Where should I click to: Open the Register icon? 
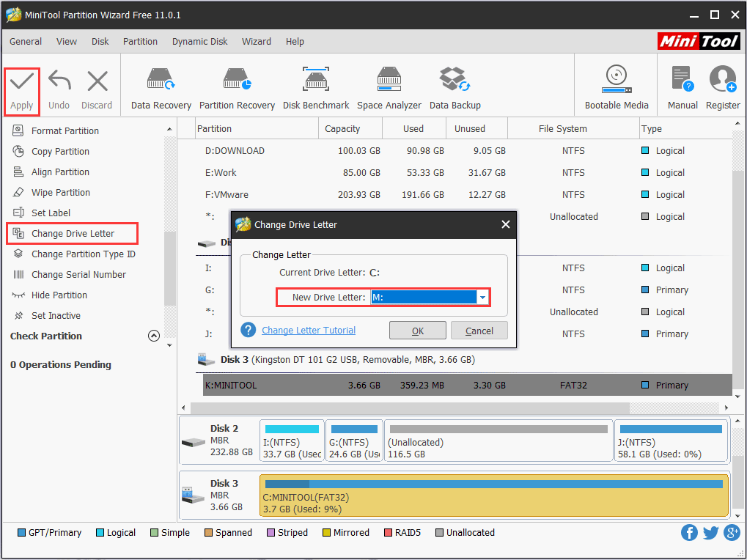723,89
